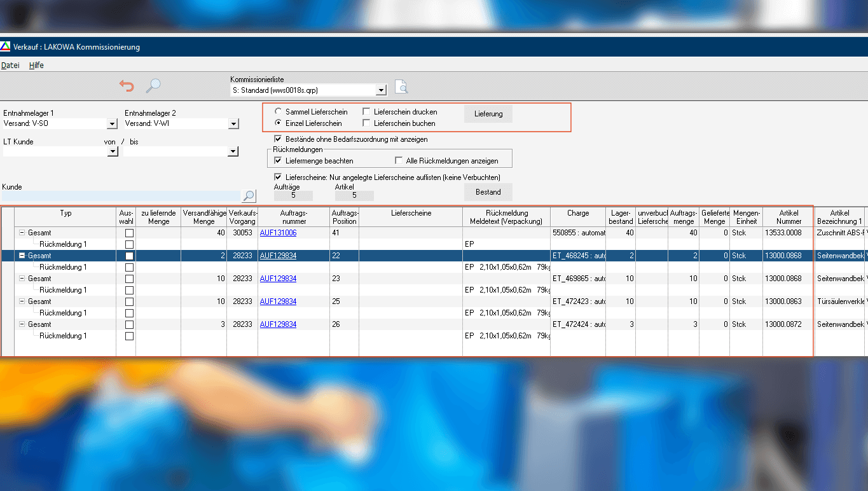Toggle Alle Rückmeldungen anzeigen checkbox

coord(399,161)
